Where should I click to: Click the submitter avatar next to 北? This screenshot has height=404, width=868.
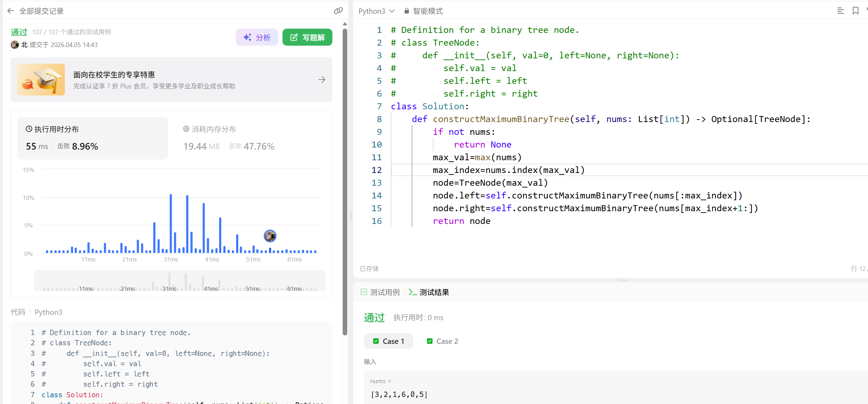coord(15,45)
